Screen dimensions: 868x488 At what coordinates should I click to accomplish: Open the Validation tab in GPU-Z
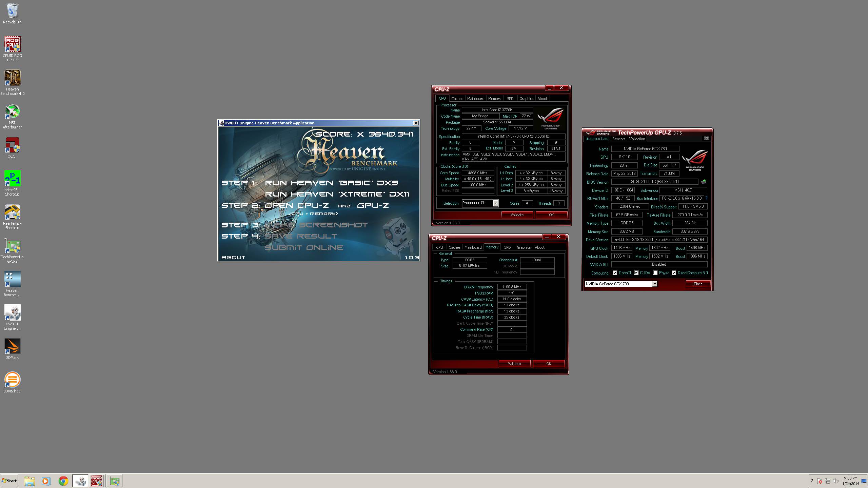click(637, 139)
